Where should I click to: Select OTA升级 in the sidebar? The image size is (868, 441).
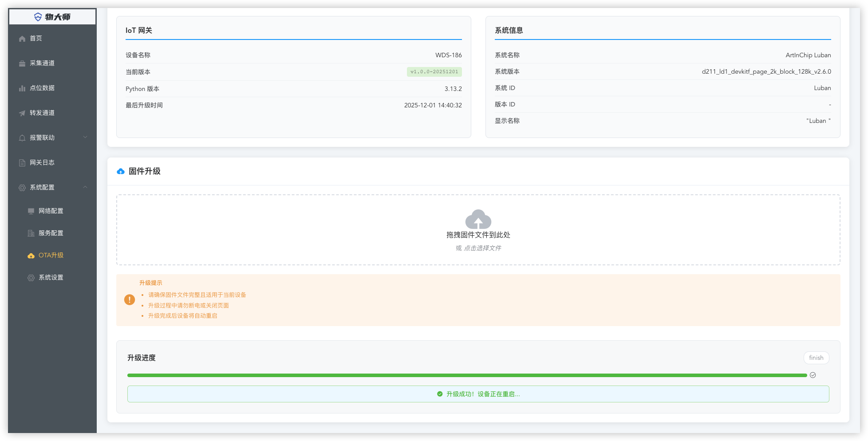(x=51, y=256)
